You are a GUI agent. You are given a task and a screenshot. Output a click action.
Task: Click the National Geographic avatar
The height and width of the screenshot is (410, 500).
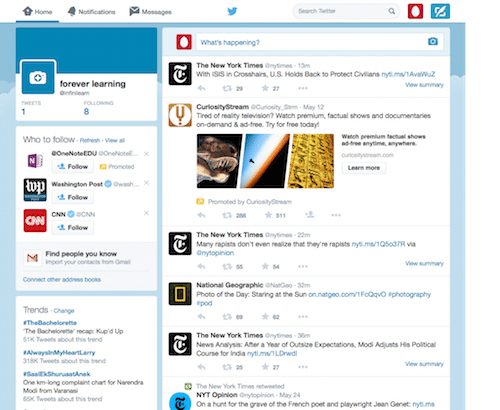180,294
